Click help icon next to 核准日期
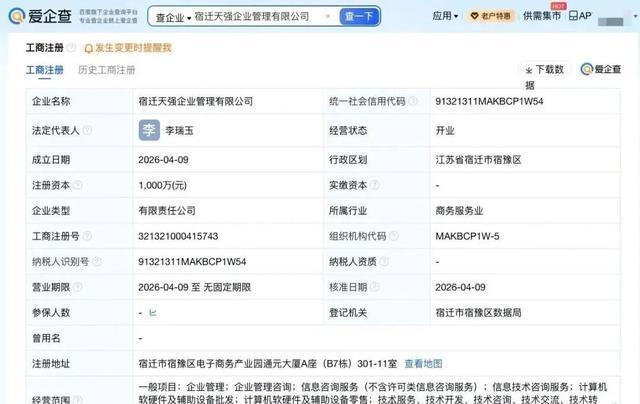640x404 pixels. pyautogui.click(x=375, y=287)
